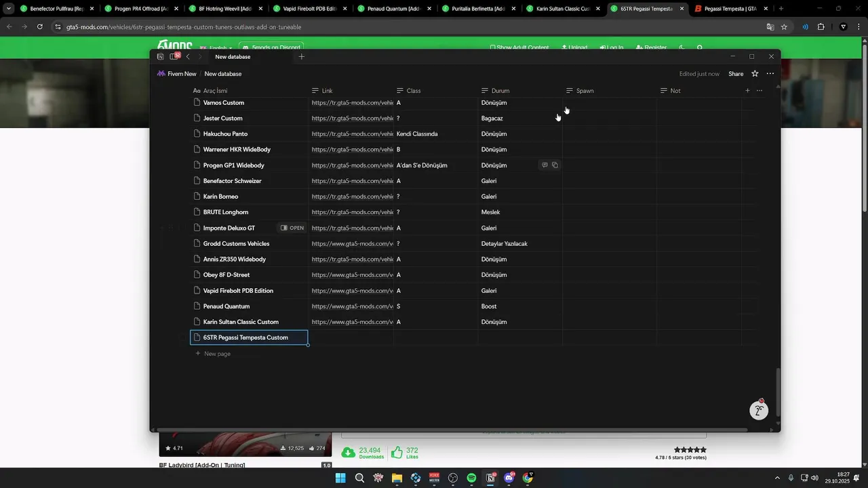This screenshot has height=488, width=868.
Task: Toggle Show Adult Content checkbox on gta5-mods
Action: coord(493,48)
